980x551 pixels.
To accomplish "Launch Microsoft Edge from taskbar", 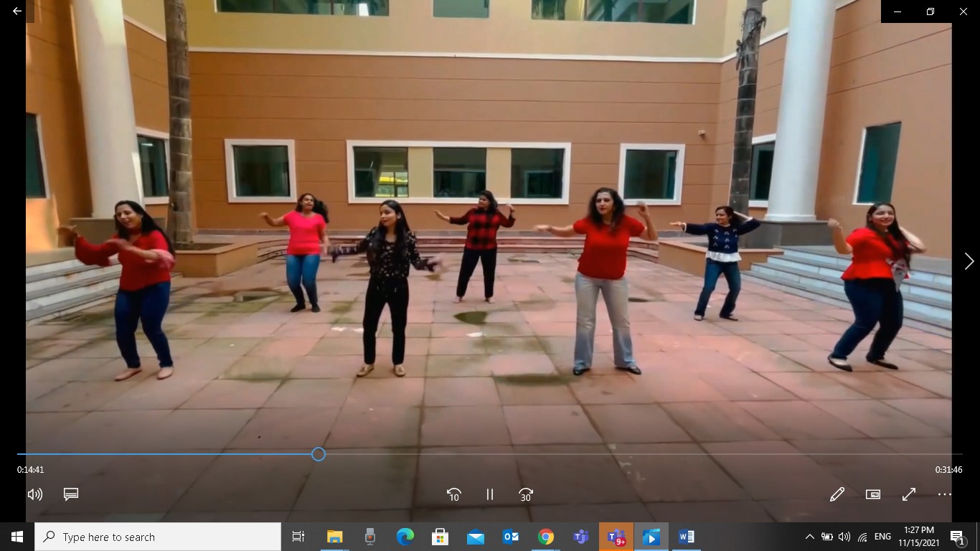I will (405, 537).
